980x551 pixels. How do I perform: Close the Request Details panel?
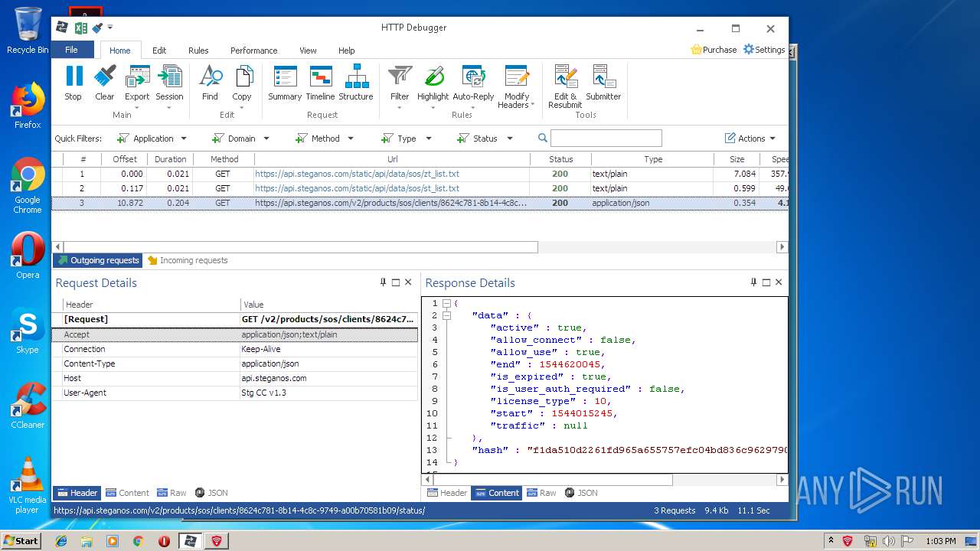(408, 282)
